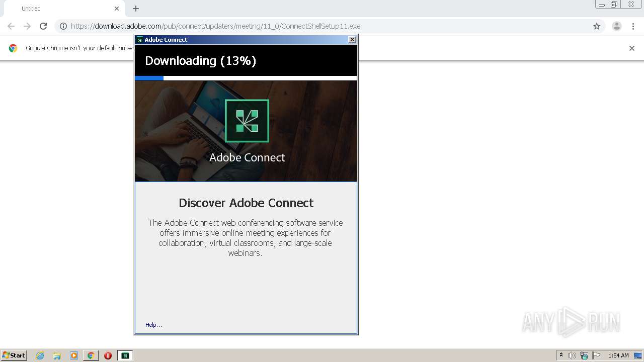Open the volume speaker tray icon
Screen dimensions: 644x362
coord(572,355)
